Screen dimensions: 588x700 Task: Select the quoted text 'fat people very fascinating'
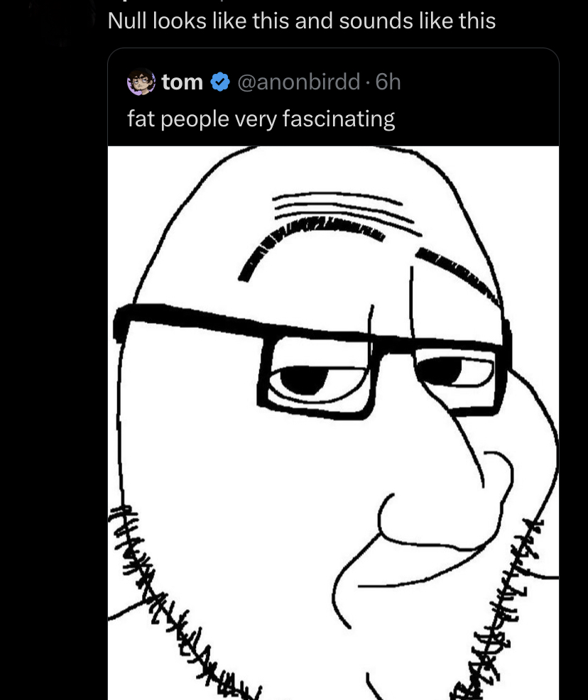(261, 119)
